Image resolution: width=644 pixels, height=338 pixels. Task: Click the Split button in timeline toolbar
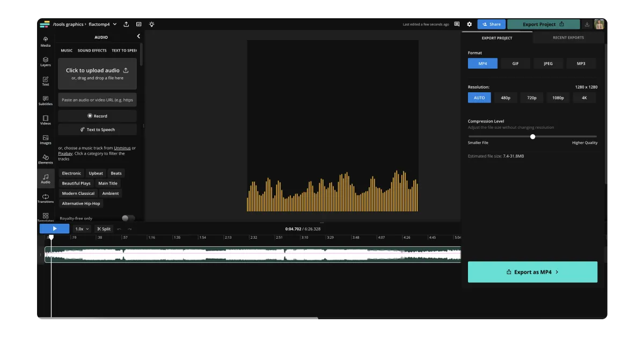[104, 229]
